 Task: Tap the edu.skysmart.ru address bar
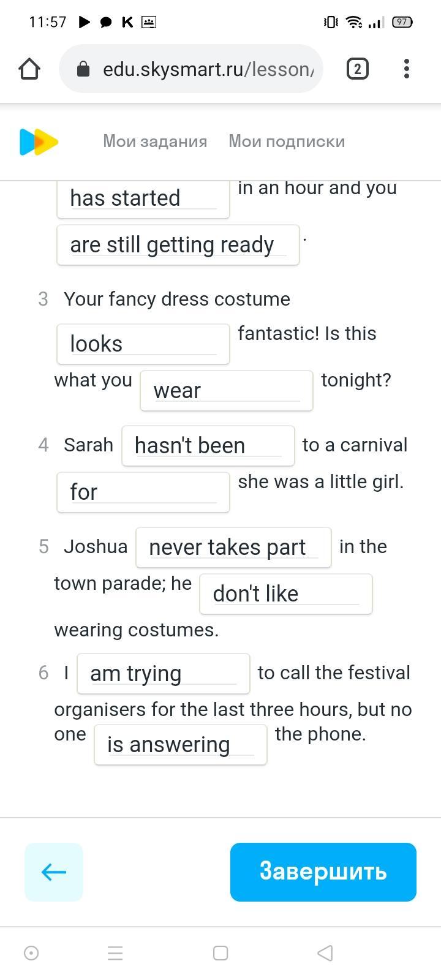[208, 69]
